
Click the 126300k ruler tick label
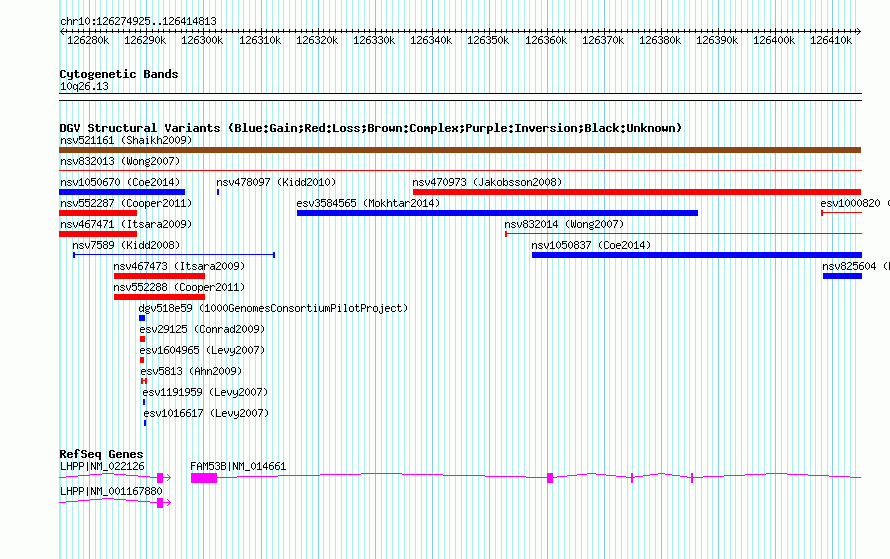click(x=202, y=40)
